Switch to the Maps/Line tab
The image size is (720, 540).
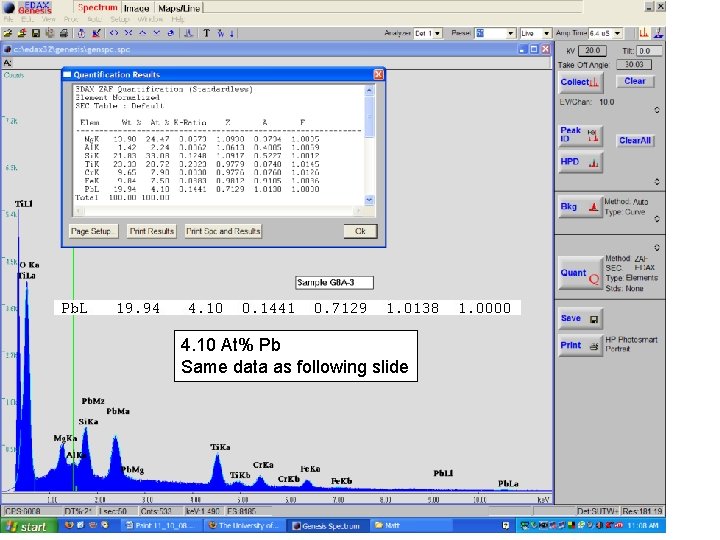tap(179, 8)
